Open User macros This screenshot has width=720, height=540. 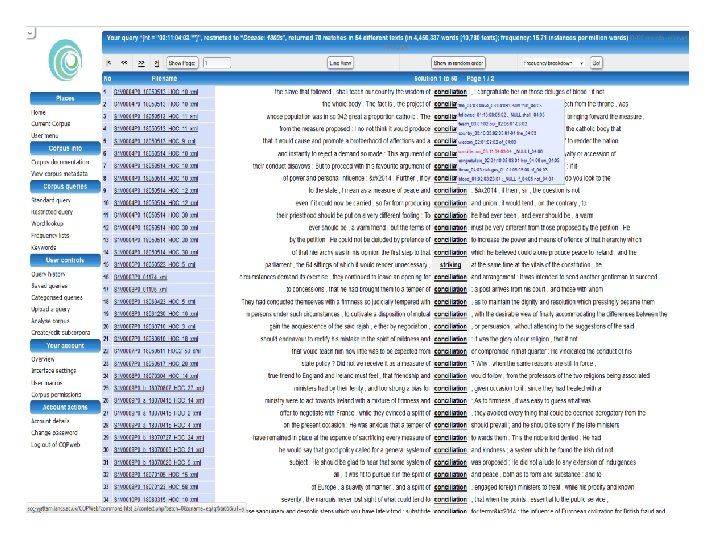[47, 382]
